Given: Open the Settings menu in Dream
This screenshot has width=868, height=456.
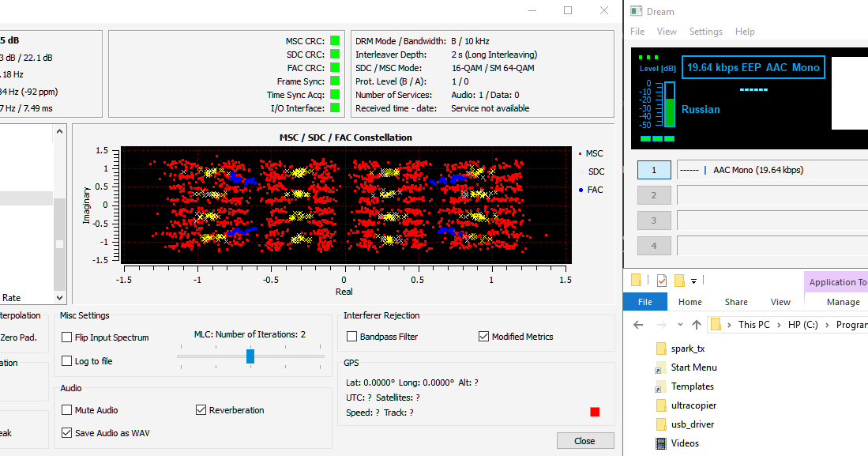Looking at the screenshot, I should 705,31.
